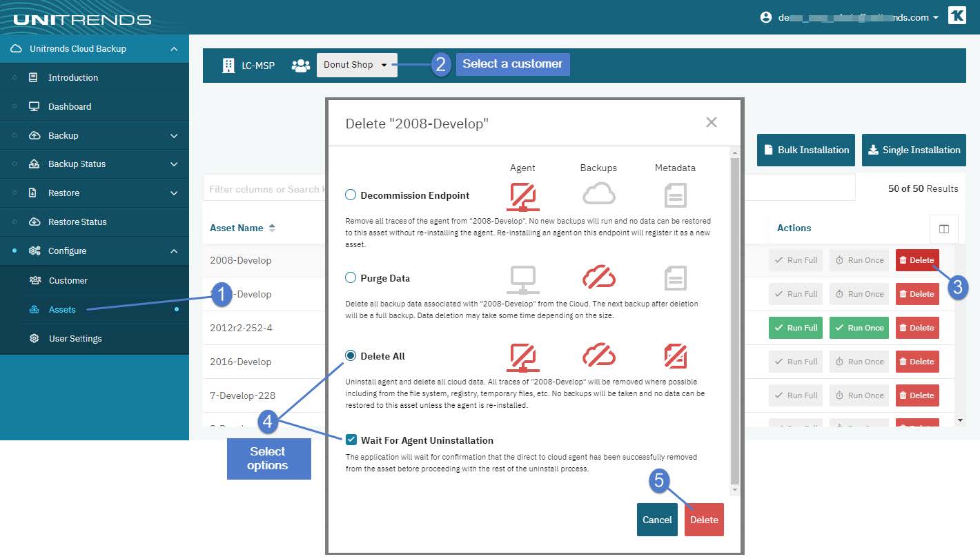
Task: Open the user account icon in the header
Action: [x=765, y=17]
